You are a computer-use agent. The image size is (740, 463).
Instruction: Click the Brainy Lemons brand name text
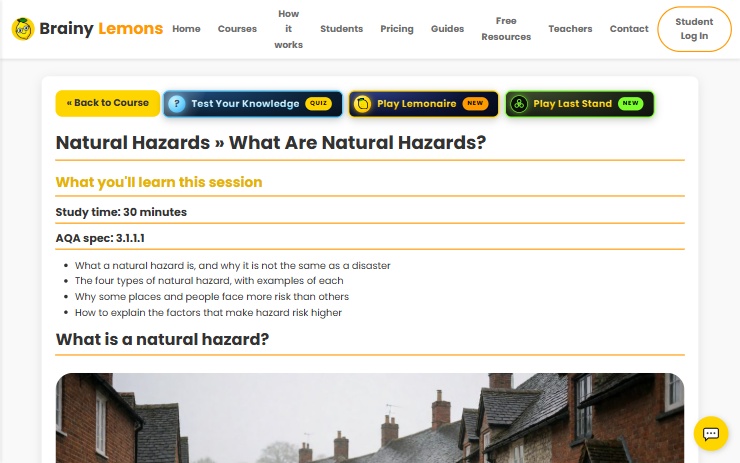tap(101, 29)
